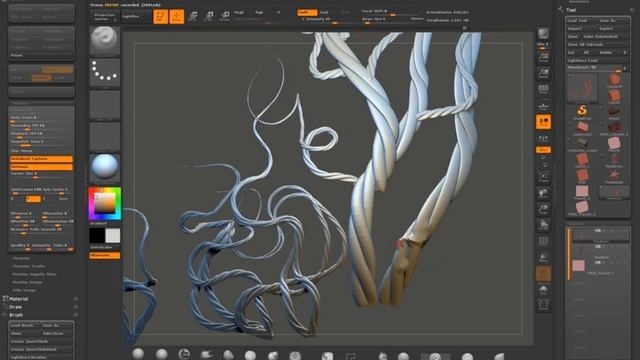Toggle the Floor grid icon
The width and height of the screenshot is (640, 360).
pyautogui.click(x=543, y=139)
